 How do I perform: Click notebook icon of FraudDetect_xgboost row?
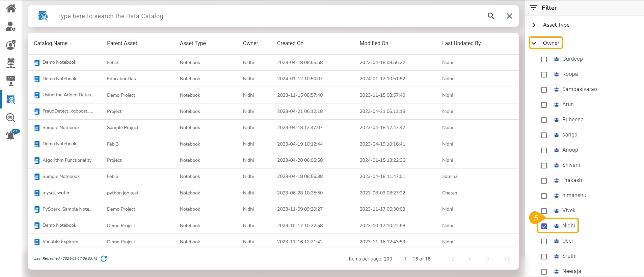point(37,112)
